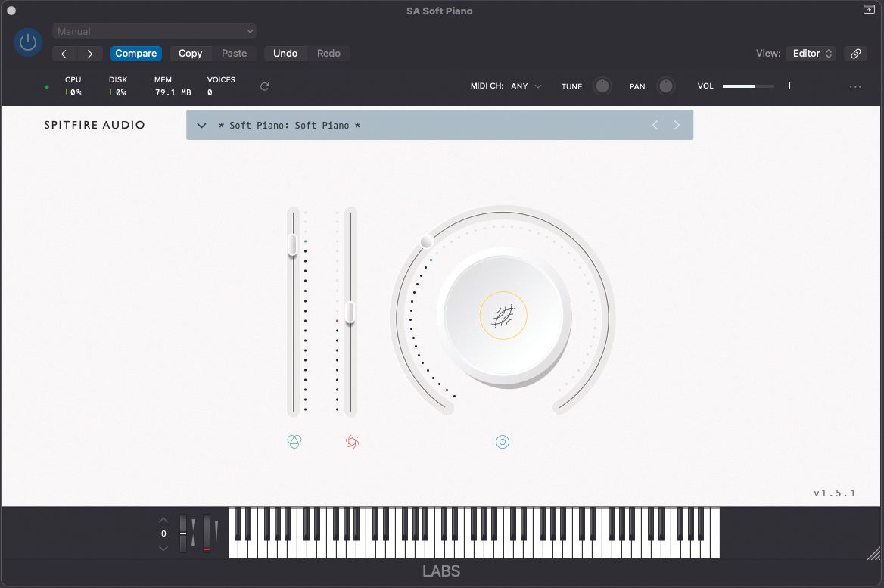Open the Manual preset dropdown

coord(154,30)
